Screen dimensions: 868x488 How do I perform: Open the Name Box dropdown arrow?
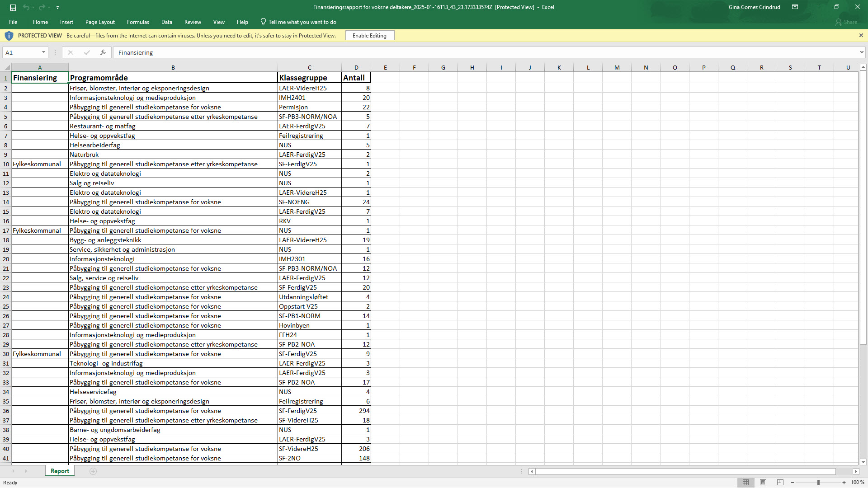[43, 52]
